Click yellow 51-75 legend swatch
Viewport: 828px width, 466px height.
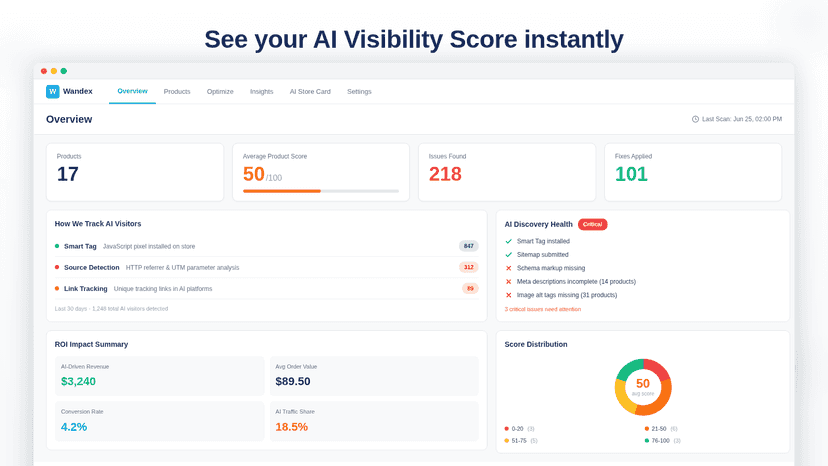pyautogui.click(x=506, y=441)
